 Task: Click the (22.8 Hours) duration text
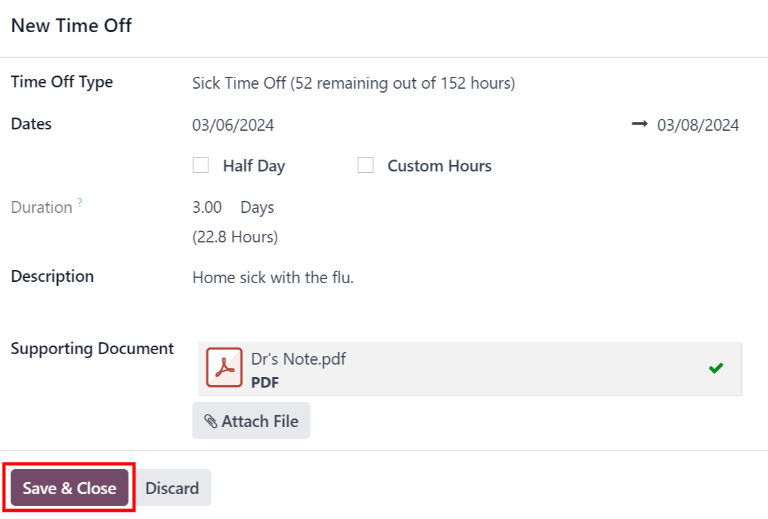pyautogui.click(x=235, y=237)
